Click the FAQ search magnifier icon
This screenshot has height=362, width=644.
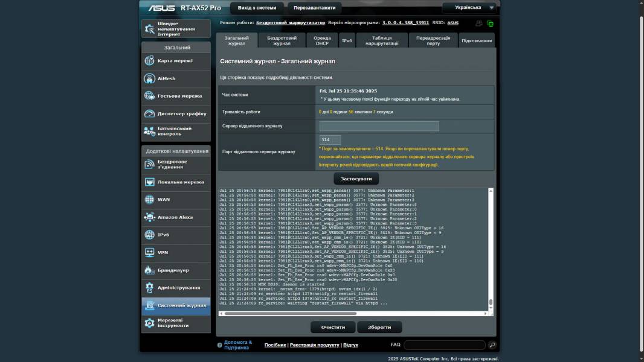pyautogui.click(x=492, y=345)
